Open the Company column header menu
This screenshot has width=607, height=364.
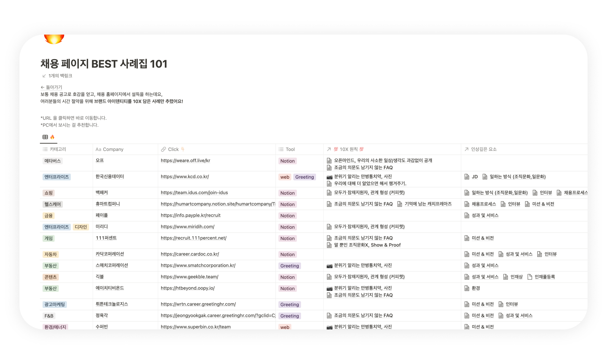pos(110,149)
